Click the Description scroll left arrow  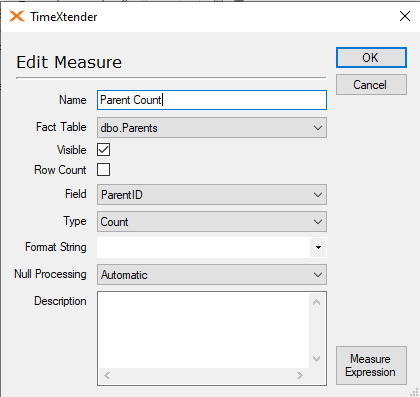point(107,376)
